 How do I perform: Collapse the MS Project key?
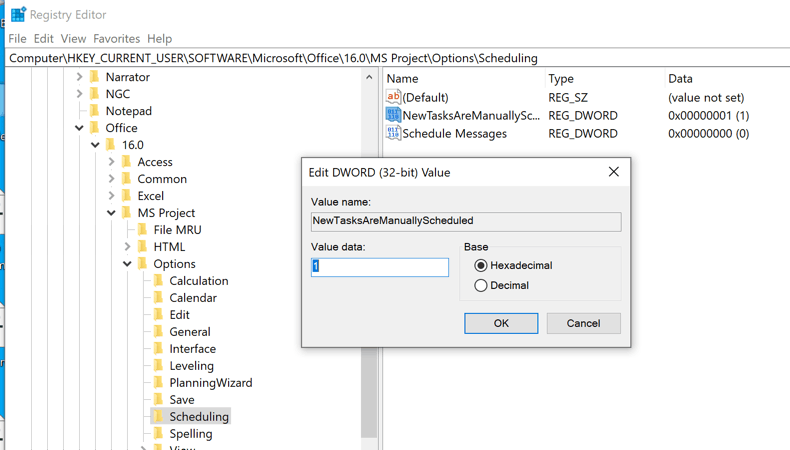click(111, 213)
